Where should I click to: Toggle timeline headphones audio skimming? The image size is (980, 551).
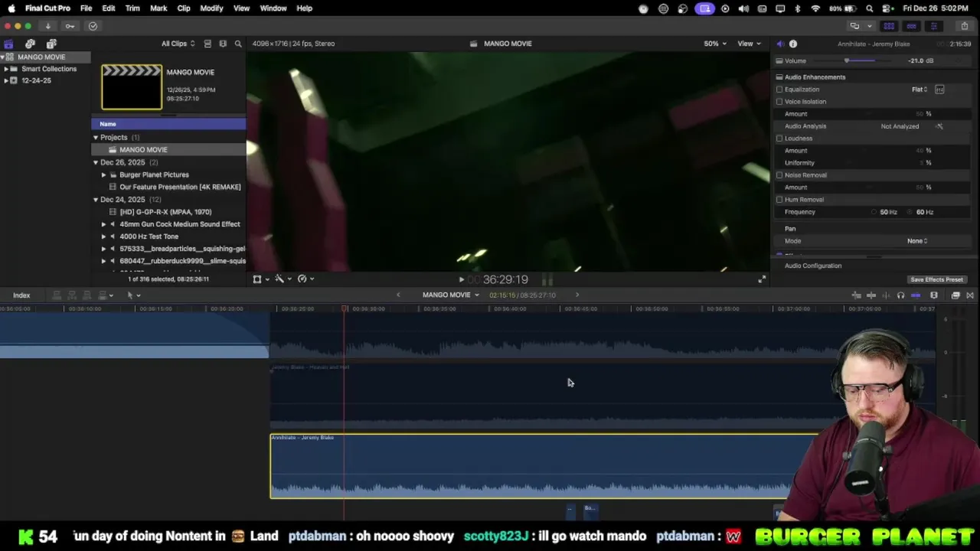(x=900, y=295)
